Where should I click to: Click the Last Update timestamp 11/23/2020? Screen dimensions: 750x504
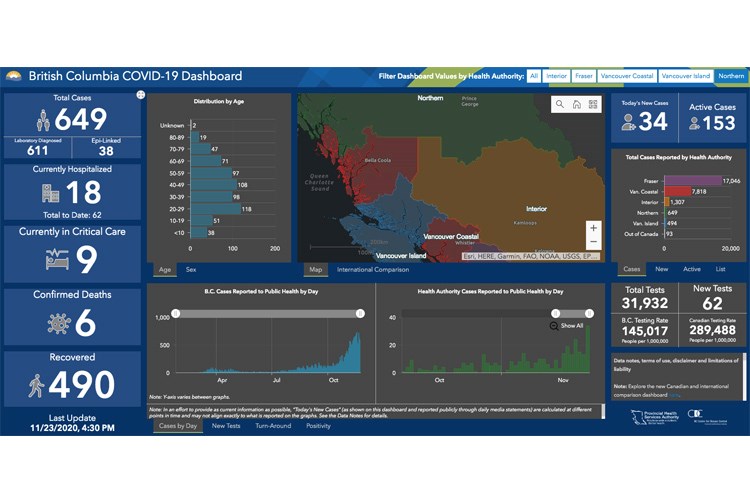[72, 428]
